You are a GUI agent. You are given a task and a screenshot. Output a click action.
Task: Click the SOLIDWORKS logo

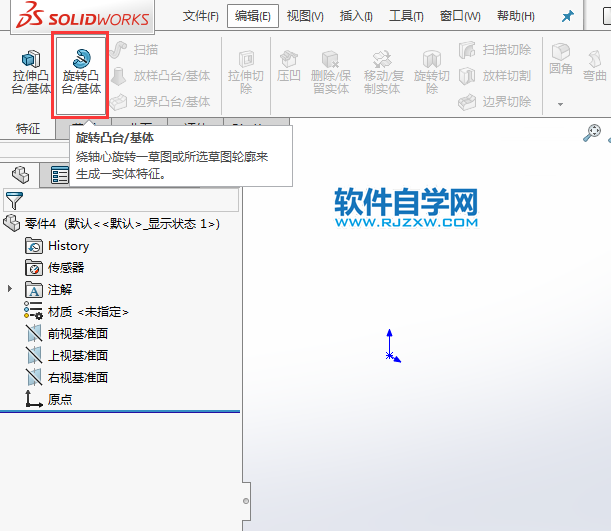(82, 15)
